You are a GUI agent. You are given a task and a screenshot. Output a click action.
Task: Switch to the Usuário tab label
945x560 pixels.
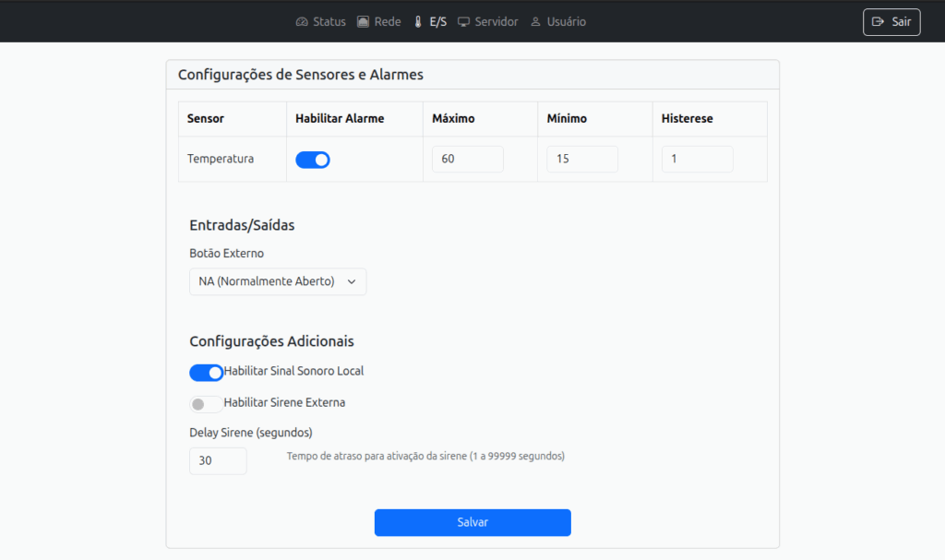(566, 22)
